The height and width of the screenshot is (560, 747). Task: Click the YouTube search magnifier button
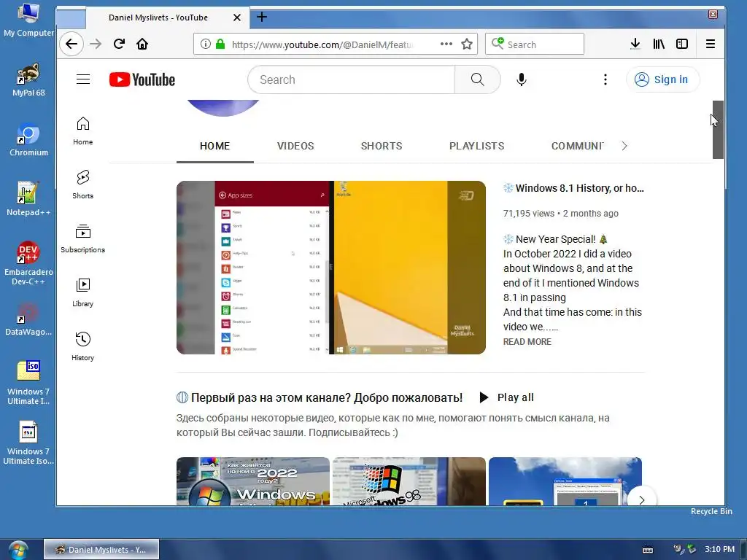477,79
